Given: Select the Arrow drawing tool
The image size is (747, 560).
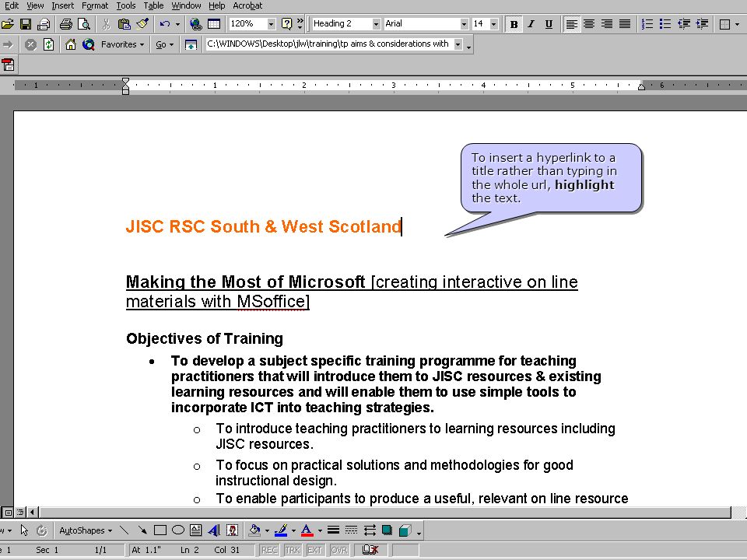Looking at the screenshot, I should [x=142, y=530].
